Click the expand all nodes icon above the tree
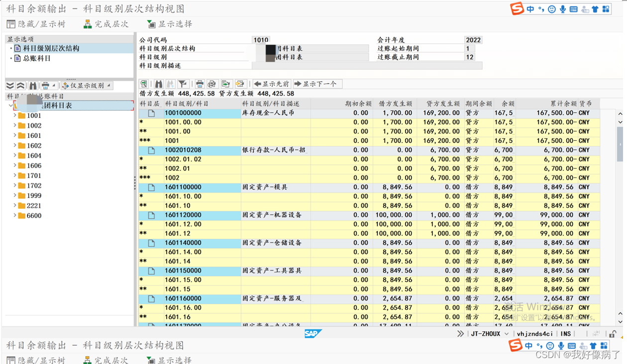The width and height of the screenshot is (627, 364). (x=10, y=86)
